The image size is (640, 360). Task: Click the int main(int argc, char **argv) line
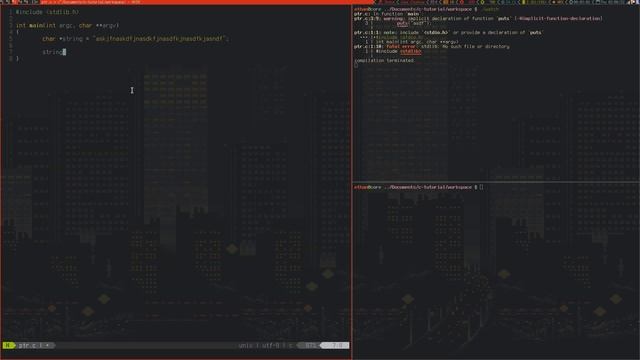pyautogui.click(x=67, y=25)
